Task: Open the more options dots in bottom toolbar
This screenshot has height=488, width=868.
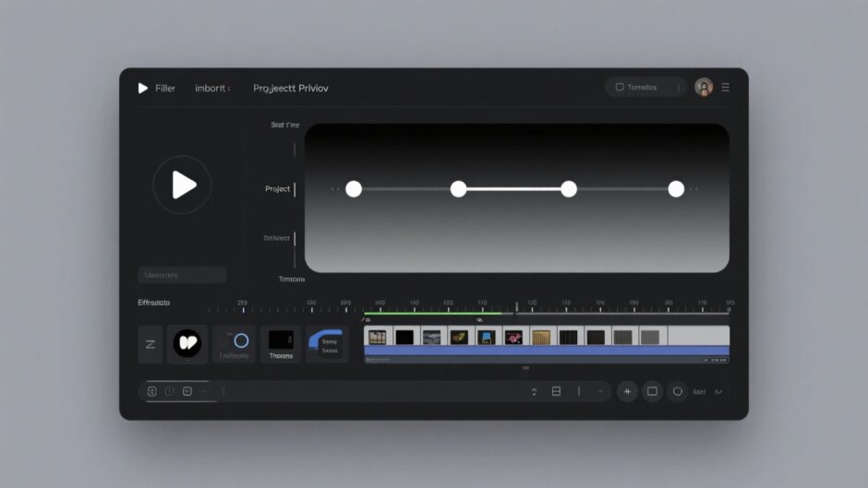Action: click(204, 391)
